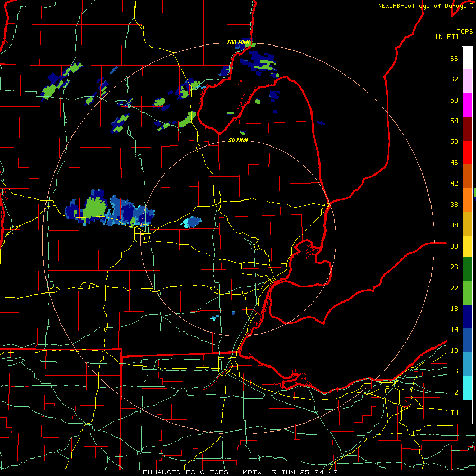Pick the cyan color scale swatch
Image resolution: width=476 pixels, height=476 pixels.
pyautogui.click(x=467, y=388)
